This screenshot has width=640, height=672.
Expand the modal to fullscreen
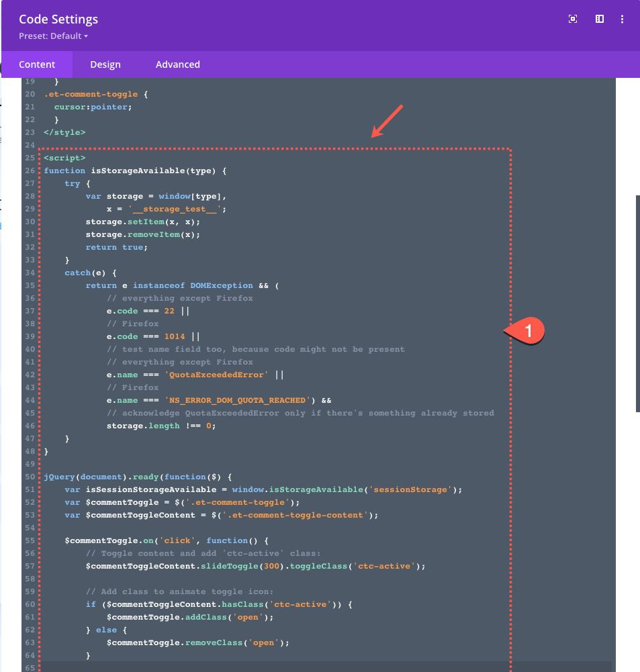tap(573, 19)
